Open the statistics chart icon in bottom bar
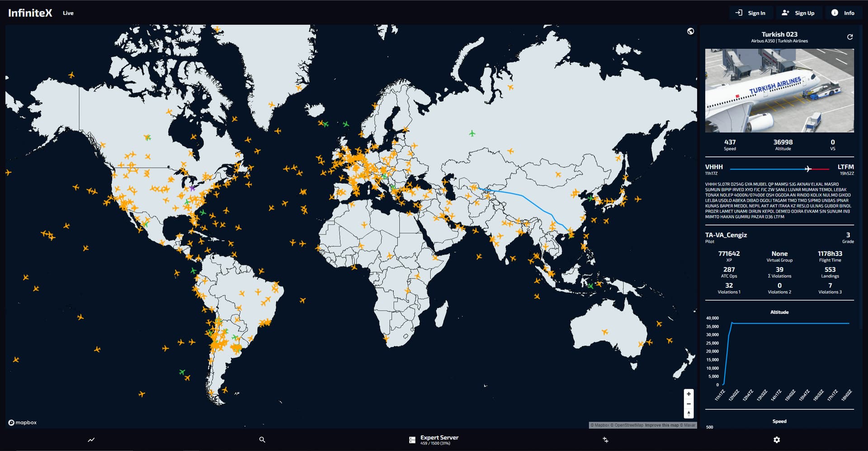Image resolution: width=868 pixels, height=451 pixels. (91, 440)
